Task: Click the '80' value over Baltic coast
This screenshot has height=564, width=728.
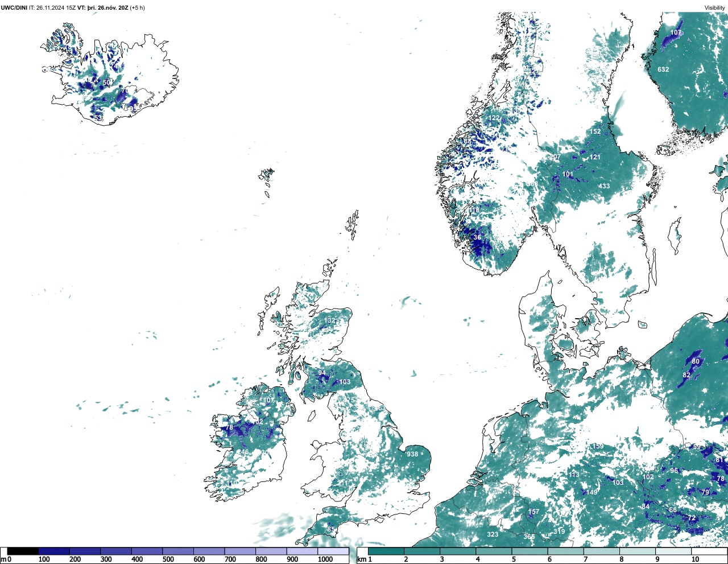Action: coord(696,361)
